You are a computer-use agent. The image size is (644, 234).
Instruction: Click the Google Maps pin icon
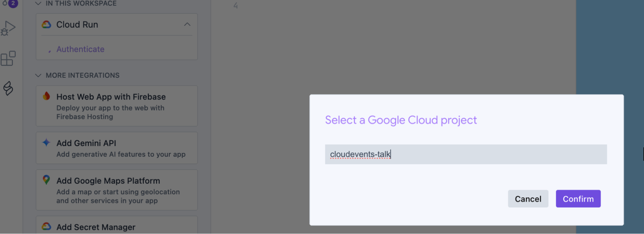coord(46,180)
